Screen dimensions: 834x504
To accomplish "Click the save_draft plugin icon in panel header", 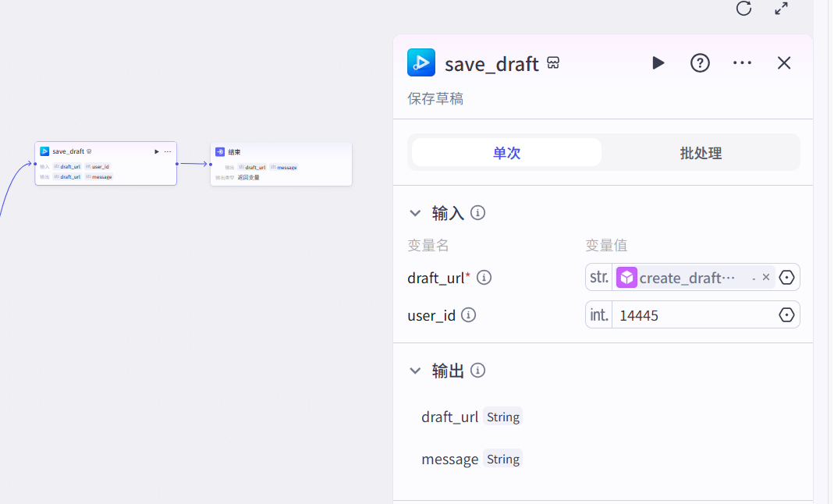I will [421, 62].
